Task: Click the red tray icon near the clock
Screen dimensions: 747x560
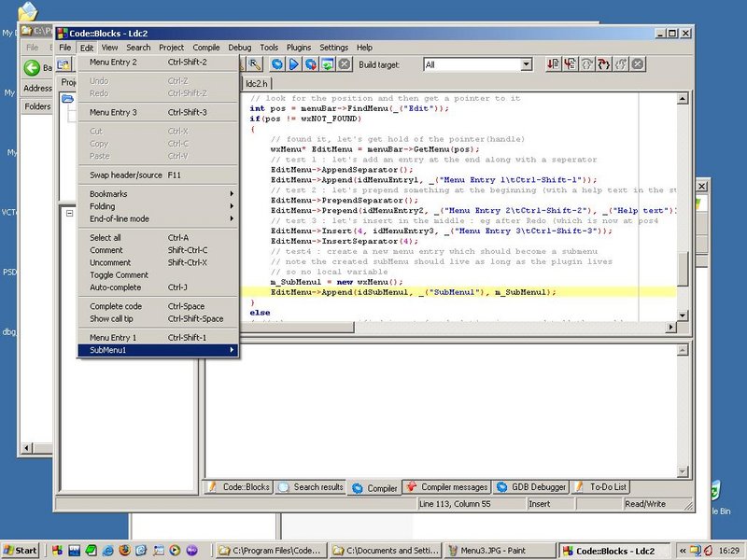Action: pos(708,551)
